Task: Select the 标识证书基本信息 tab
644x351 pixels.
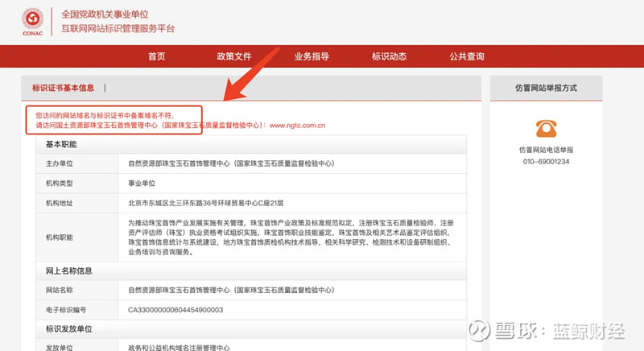Action: pyautogui.click(x=64, y=88)
